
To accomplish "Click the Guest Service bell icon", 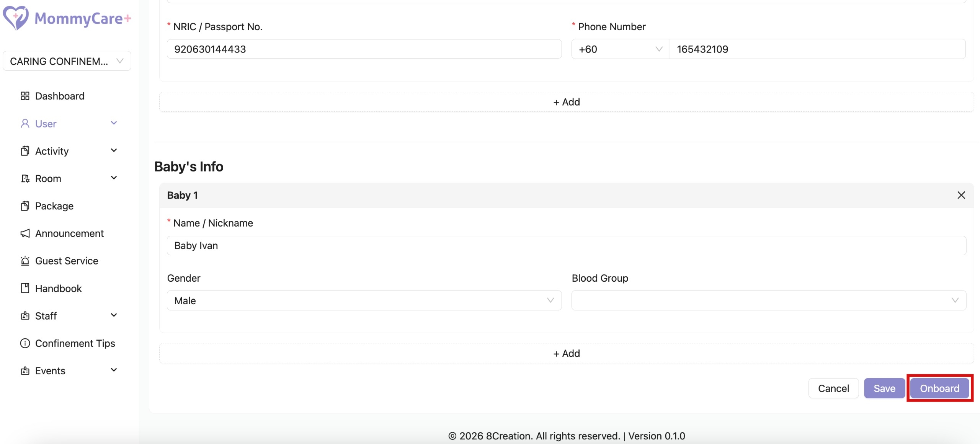I will 25,261.
